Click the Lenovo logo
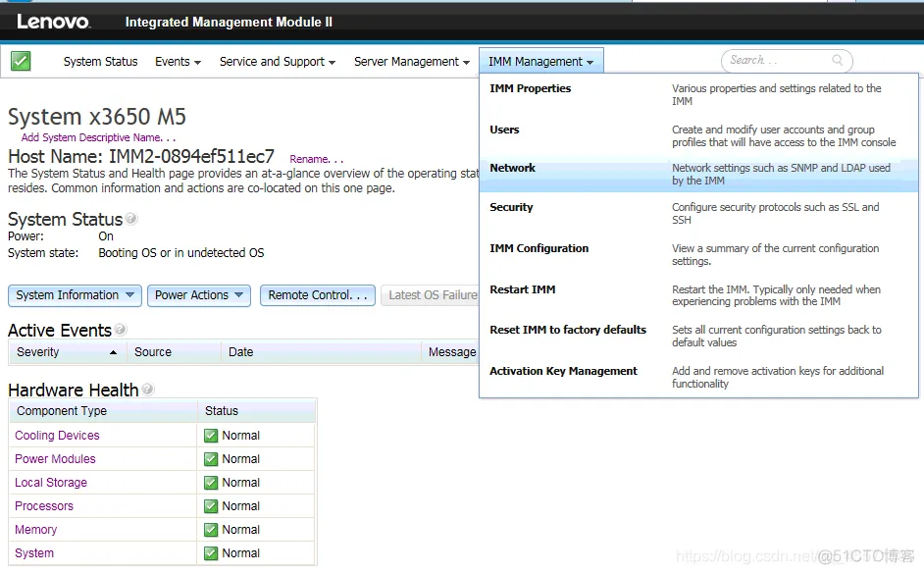 coord(53,22)
